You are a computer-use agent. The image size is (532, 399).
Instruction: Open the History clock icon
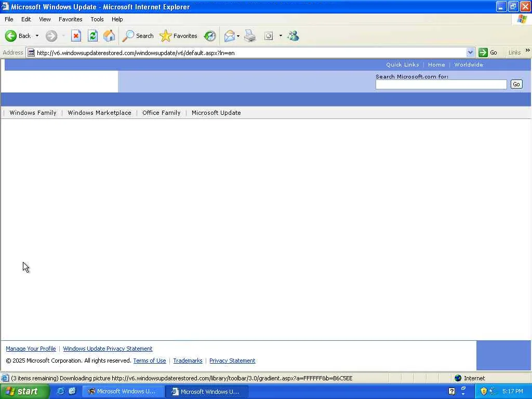(x=210, y=36)
